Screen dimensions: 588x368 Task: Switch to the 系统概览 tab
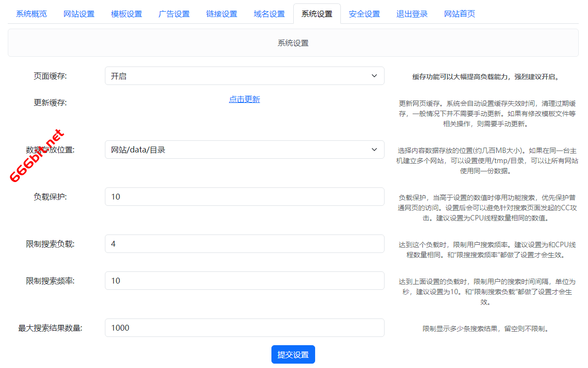click(x=31, y=14)
